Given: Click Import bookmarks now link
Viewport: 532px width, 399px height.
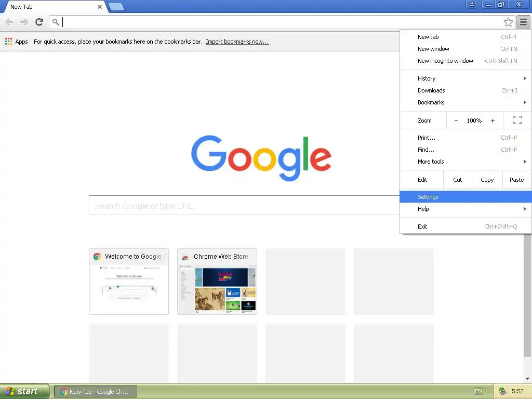Looking at the screenshot, I should coord(237,42).
